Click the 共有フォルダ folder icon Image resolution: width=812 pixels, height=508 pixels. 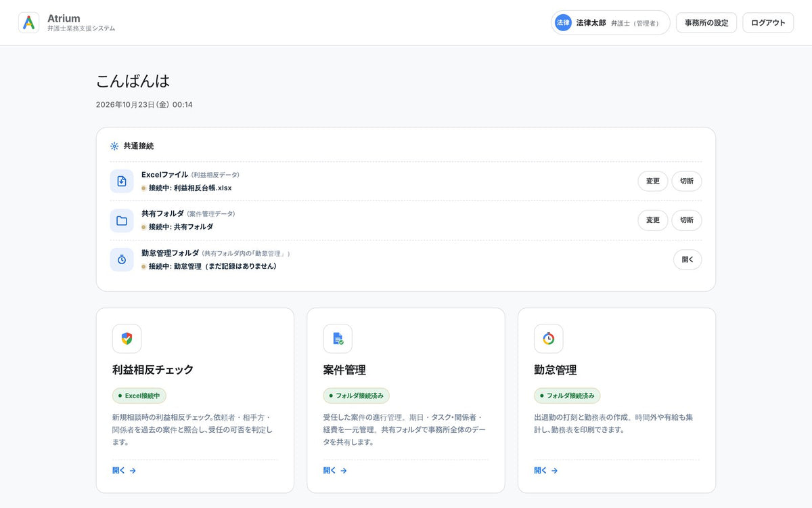click(x=122, y=220)
